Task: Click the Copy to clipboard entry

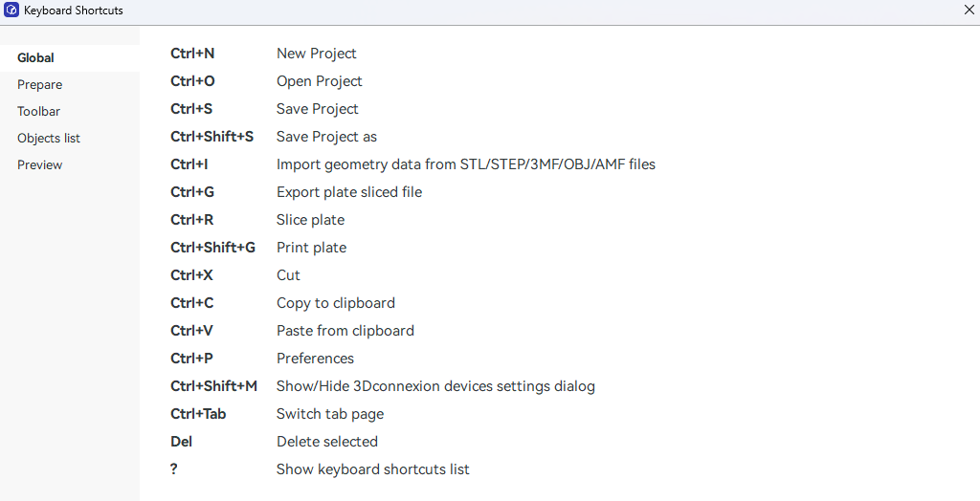Action: (x=335, y=303)
